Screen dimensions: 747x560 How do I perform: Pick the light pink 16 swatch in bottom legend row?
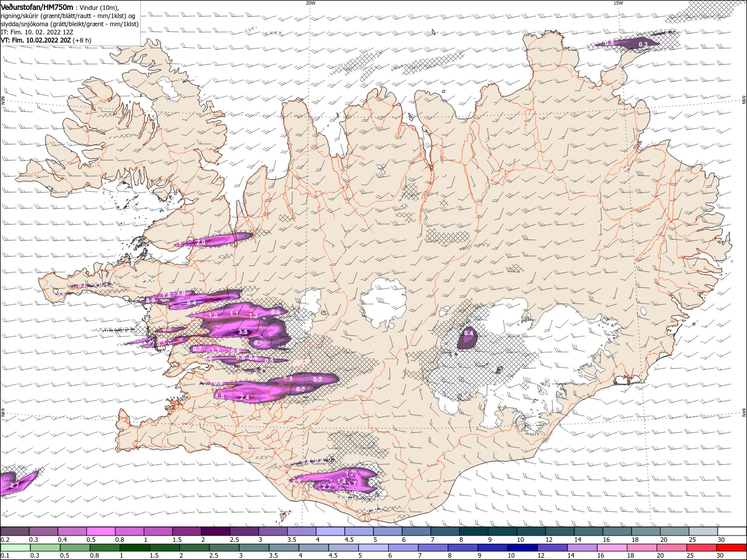click(612, 548)
